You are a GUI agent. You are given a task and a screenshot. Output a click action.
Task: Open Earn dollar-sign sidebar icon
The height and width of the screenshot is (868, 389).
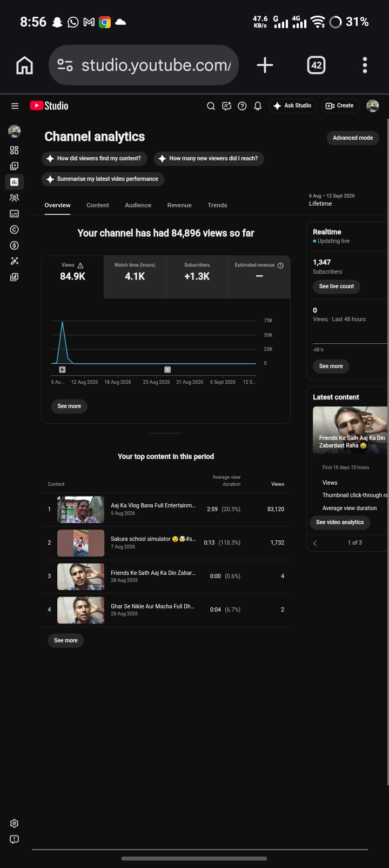[15, 246]
